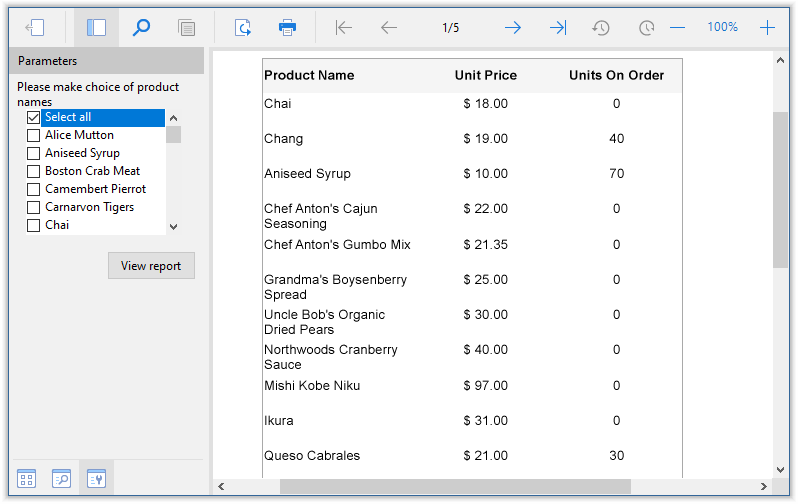Uncheck the Select all checkbox
This screenshot has width=798, height=504.
click(x=34, y=118)
